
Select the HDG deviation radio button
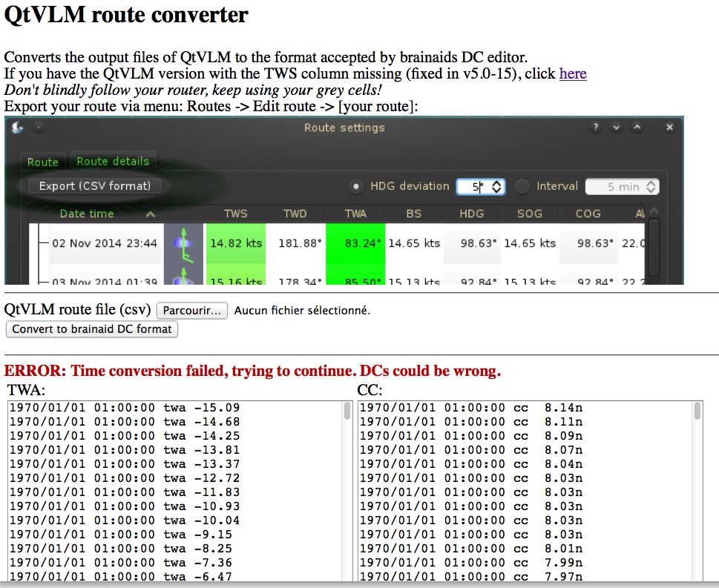pyautogui.click(x=355, y=187)
